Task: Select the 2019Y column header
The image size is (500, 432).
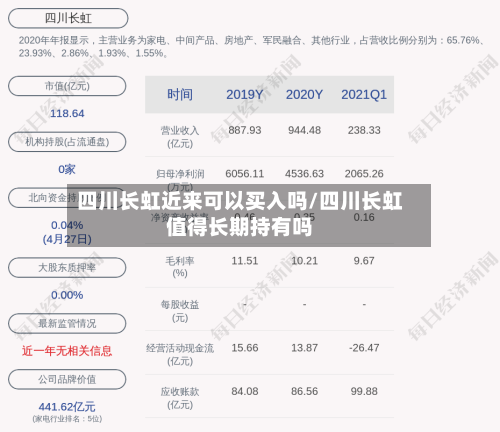Action: point(245,95)
